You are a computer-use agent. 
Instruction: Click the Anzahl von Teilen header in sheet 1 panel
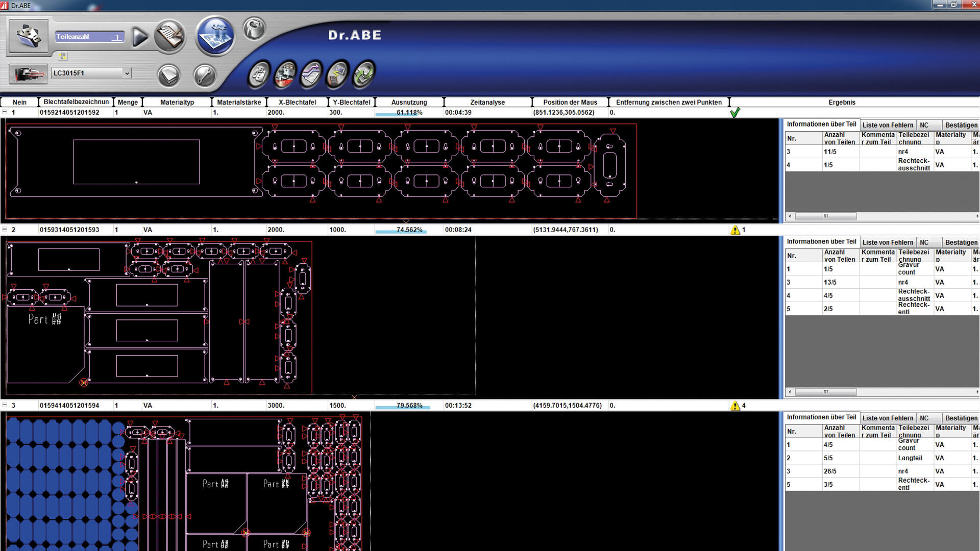point(840,138)
